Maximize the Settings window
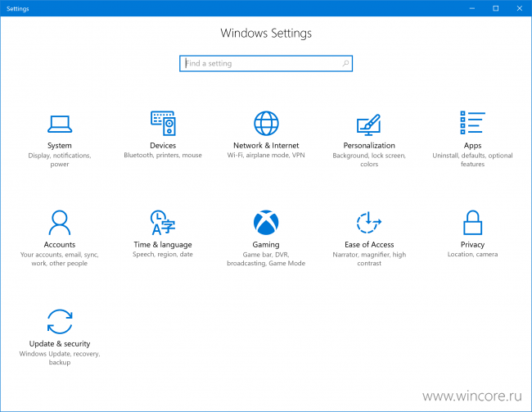532x412 pixels. (x=496, y=8)
